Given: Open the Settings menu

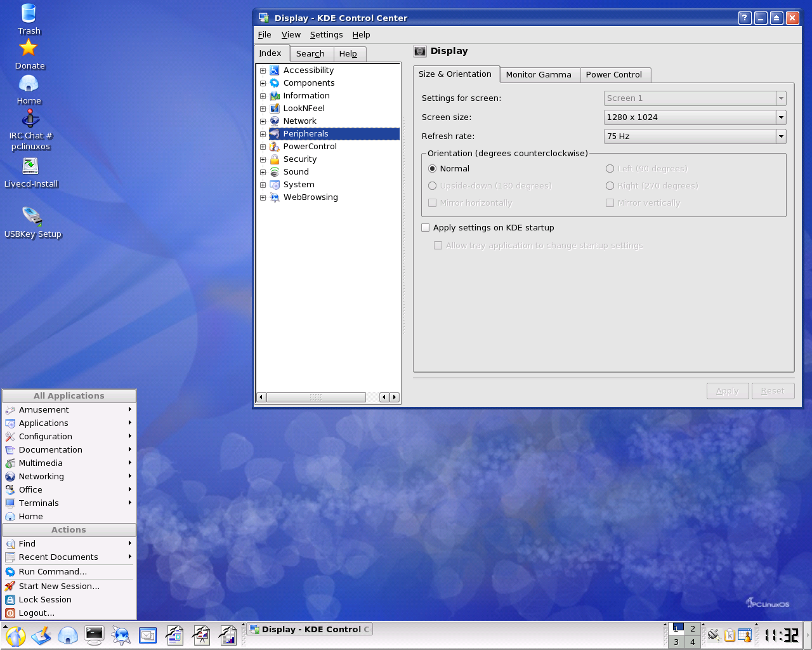Looking at the screenshot, I should [x=326, y=35].
